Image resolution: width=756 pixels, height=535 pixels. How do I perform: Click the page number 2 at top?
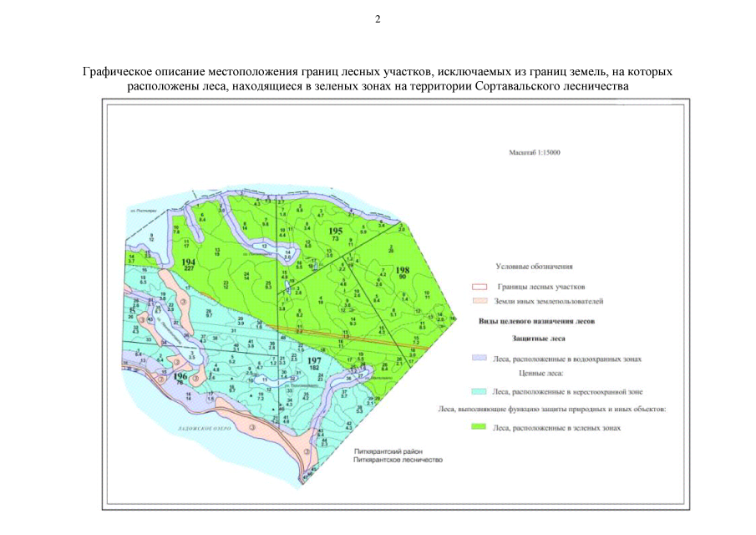click(x=378, y=19)
